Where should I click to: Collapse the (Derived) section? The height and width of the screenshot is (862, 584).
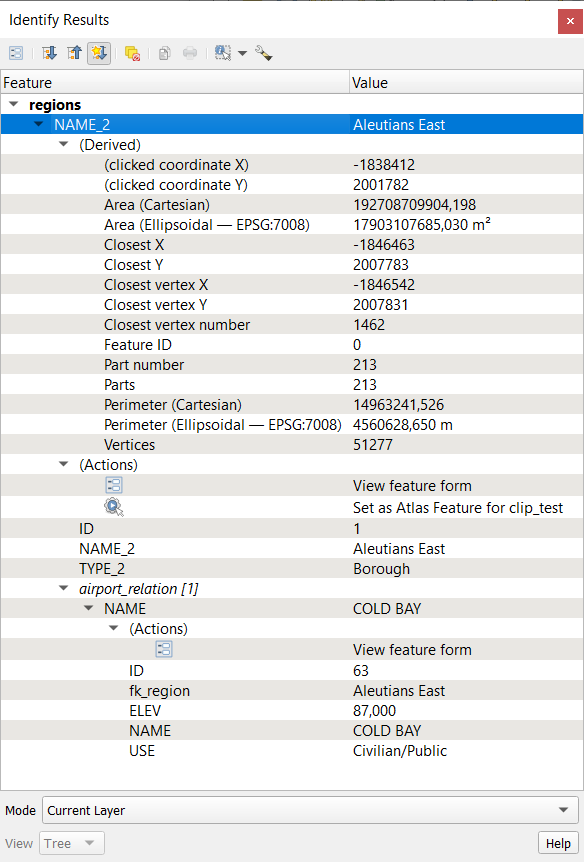[64, 144]
